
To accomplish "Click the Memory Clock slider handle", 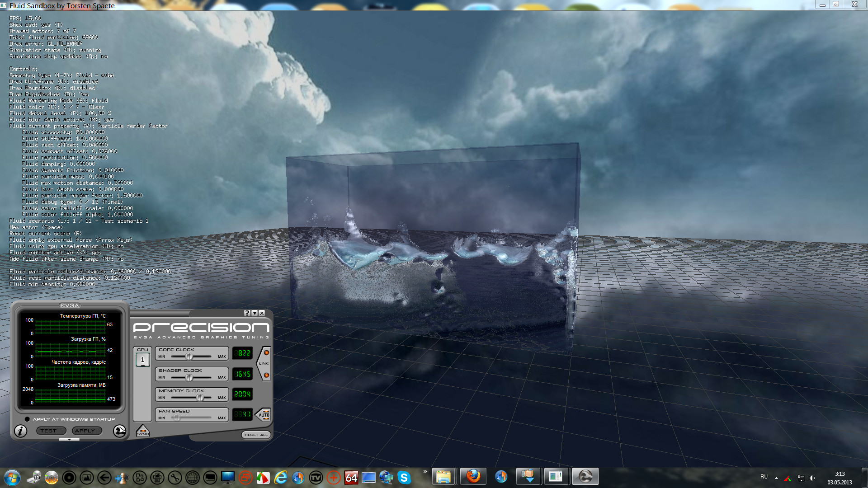I will [199, 398].
